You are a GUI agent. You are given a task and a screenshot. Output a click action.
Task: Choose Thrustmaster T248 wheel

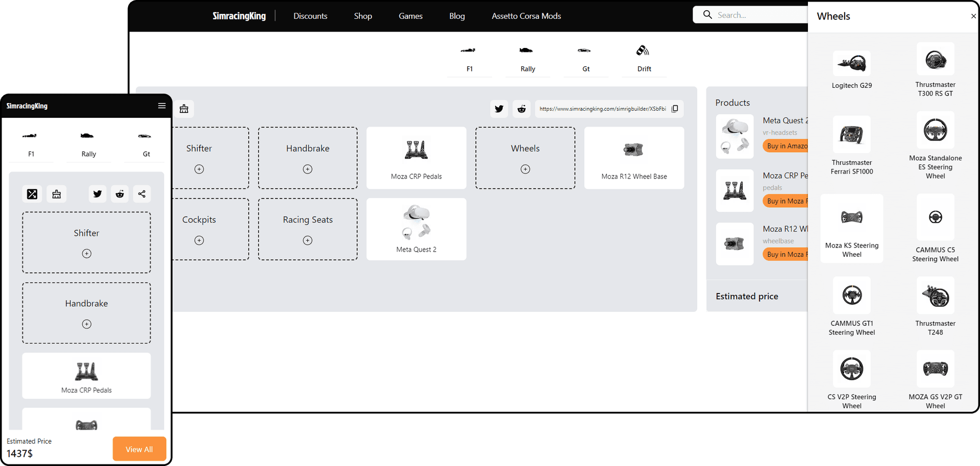point(935,306)
